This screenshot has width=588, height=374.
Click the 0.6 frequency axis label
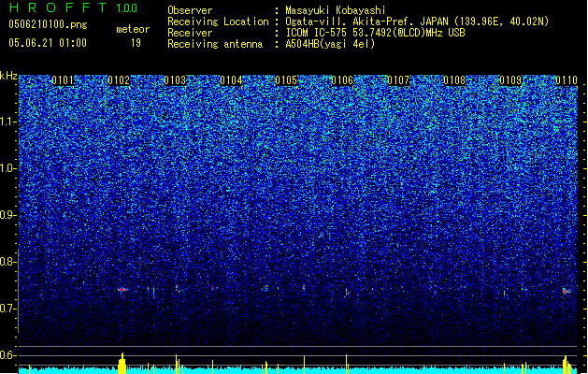(7, 355)
